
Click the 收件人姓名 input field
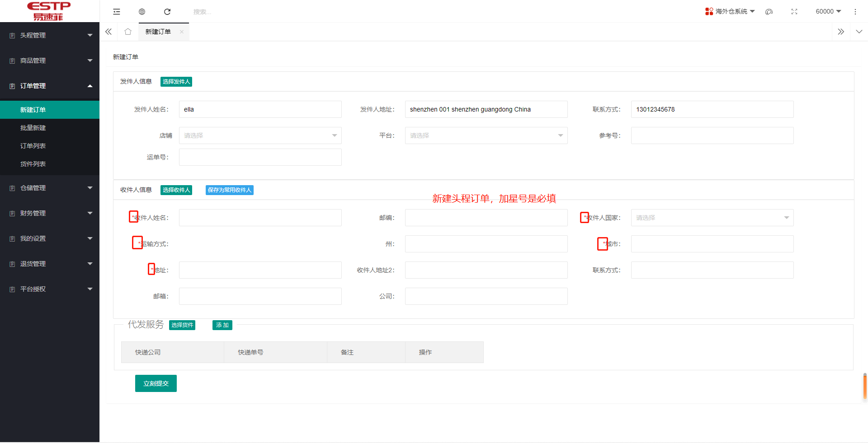[x=260, y=218]
